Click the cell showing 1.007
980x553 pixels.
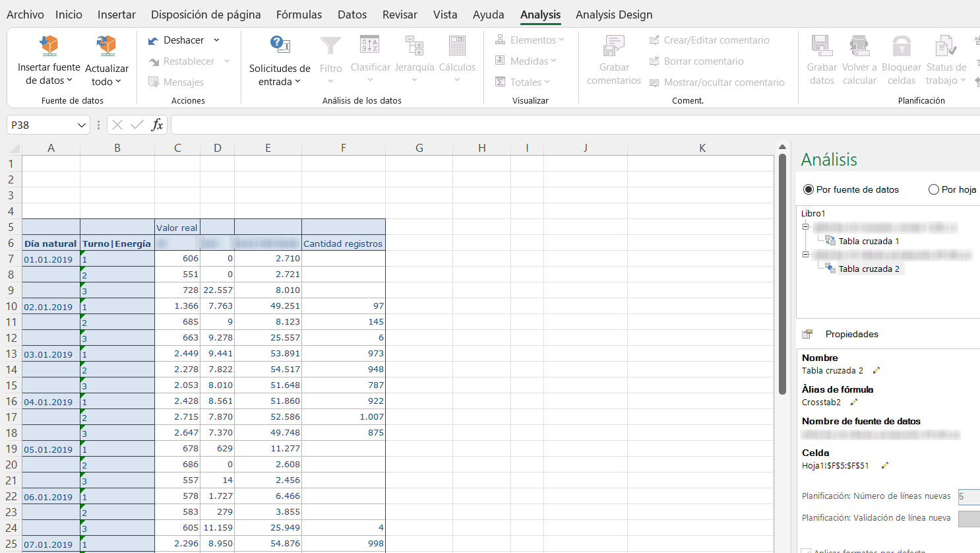tap(344, 417)
